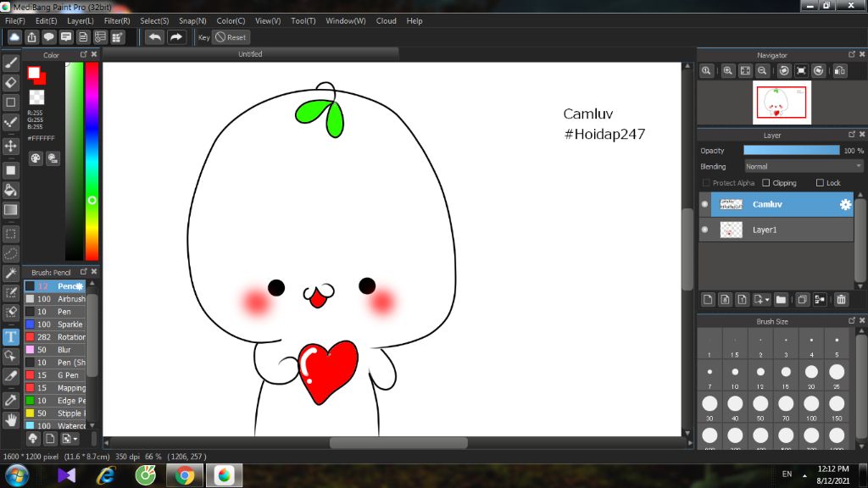Select the Brush tool in left toolbar

[x=10, y=63]
